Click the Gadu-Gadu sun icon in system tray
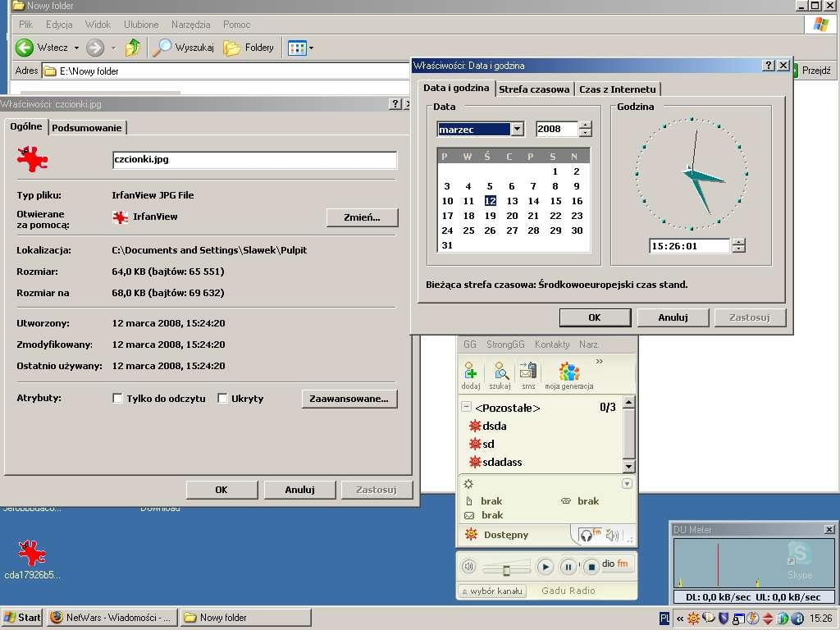 click(x=693, y=619)
